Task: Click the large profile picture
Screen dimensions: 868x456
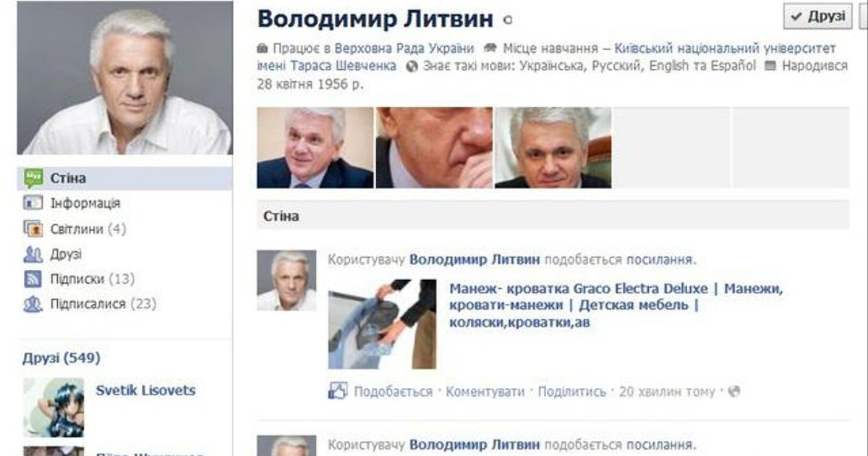Action: tap(124, 77)
